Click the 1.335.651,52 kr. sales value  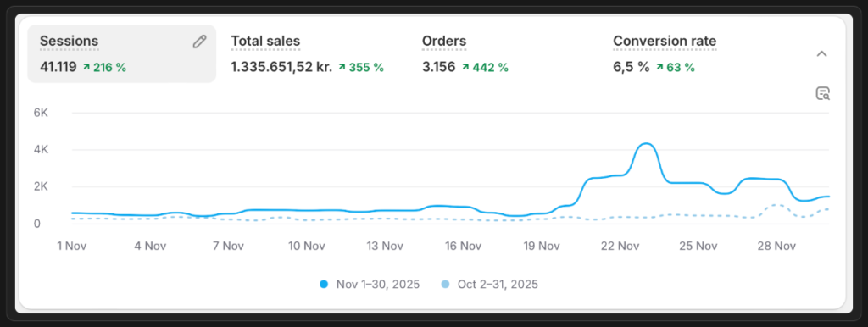(x=281, y=68)
